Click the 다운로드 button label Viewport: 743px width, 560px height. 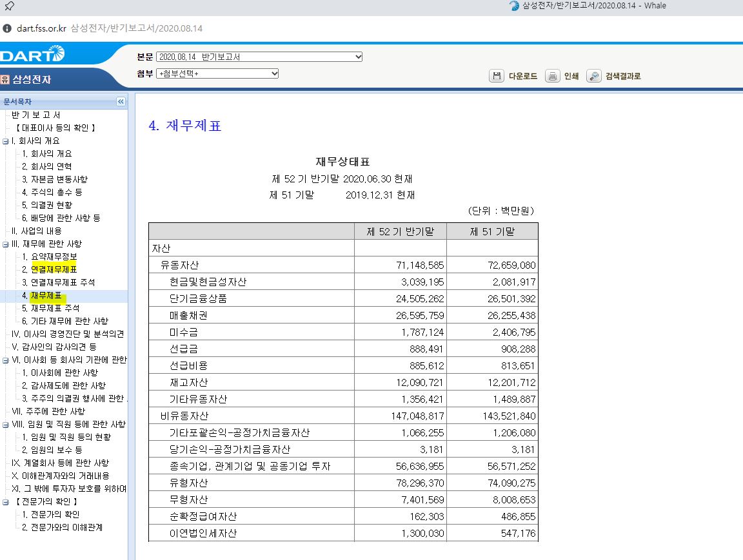pos(522,76)
